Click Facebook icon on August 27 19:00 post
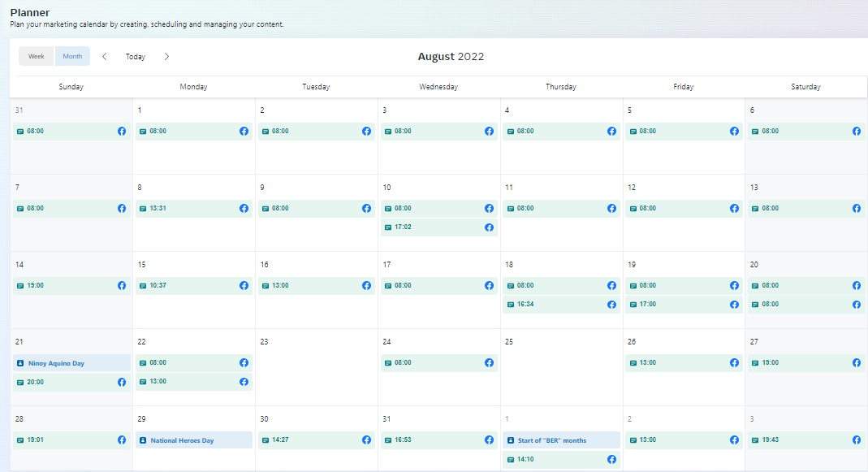The width and height of the screenshot is (868, 472). [857, 363]
